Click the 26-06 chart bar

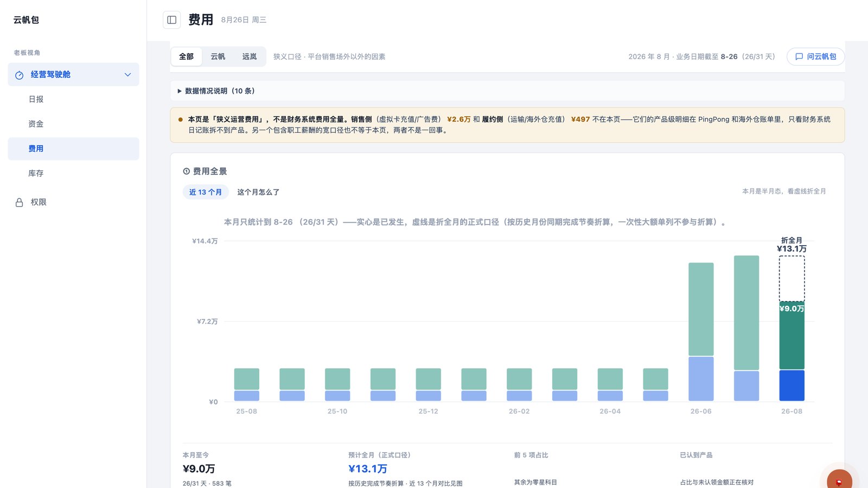701,332
